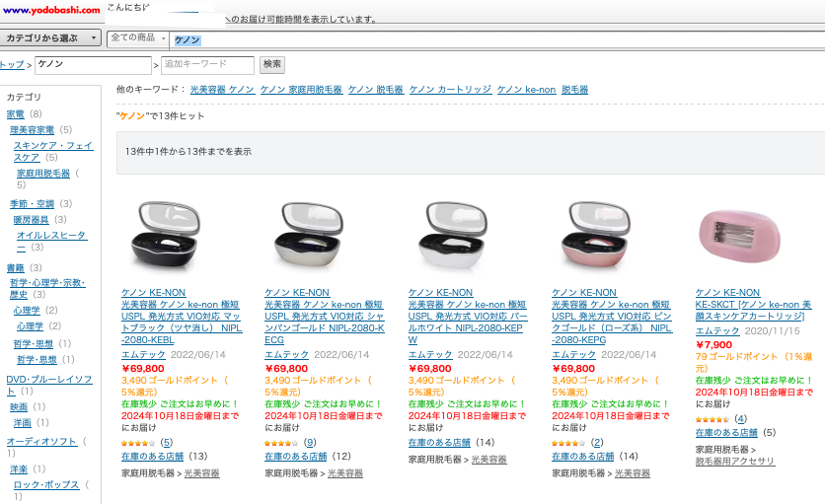Open related keyword ケノン カートリッジ

(x=450, y=90)
